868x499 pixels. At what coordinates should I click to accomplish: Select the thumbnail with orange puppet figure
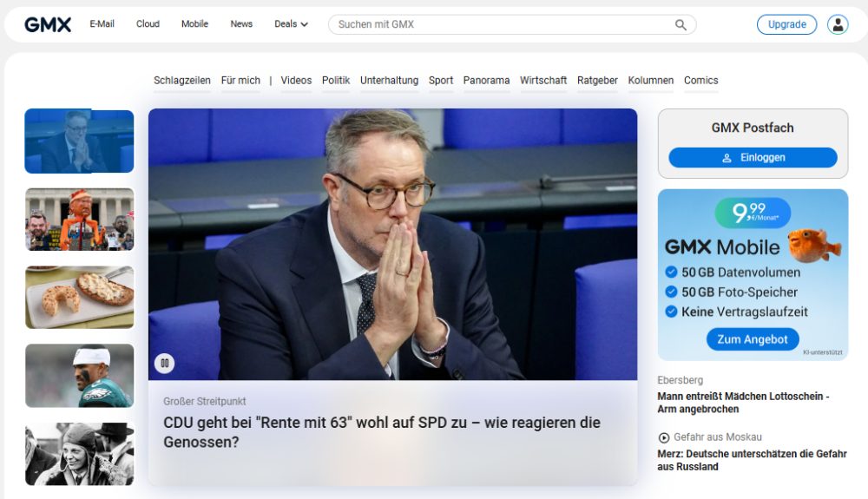pyautogui.click(x=79, y=219)
